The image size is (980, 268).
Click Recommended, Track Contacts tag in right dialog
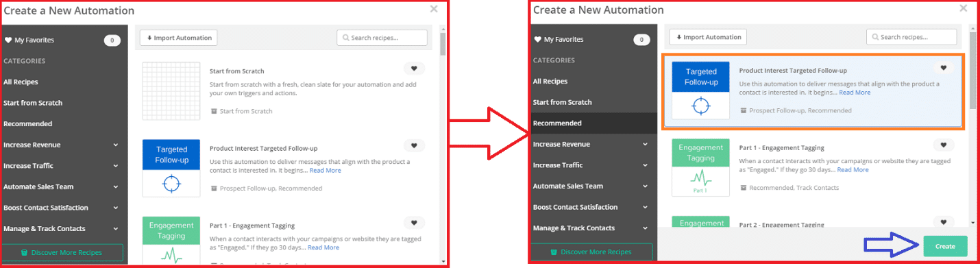click(794, 187)
